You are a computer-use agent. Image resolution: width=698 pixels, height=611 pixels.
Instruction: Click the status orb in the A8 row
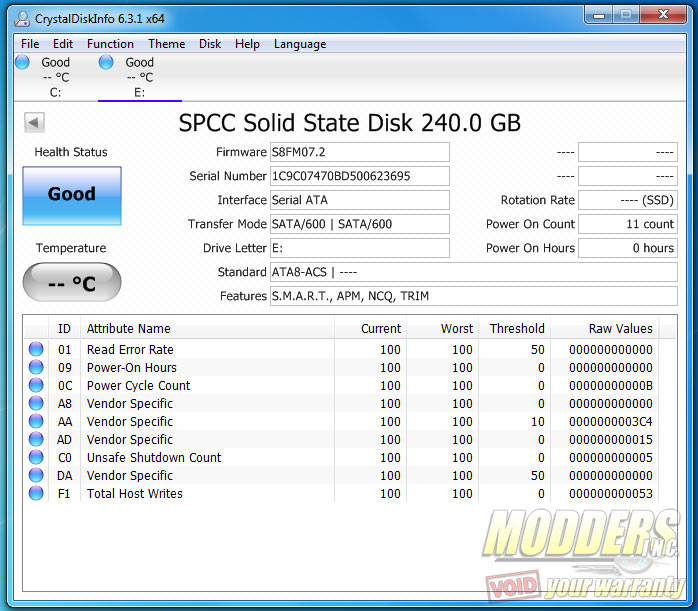pos(36,404)
